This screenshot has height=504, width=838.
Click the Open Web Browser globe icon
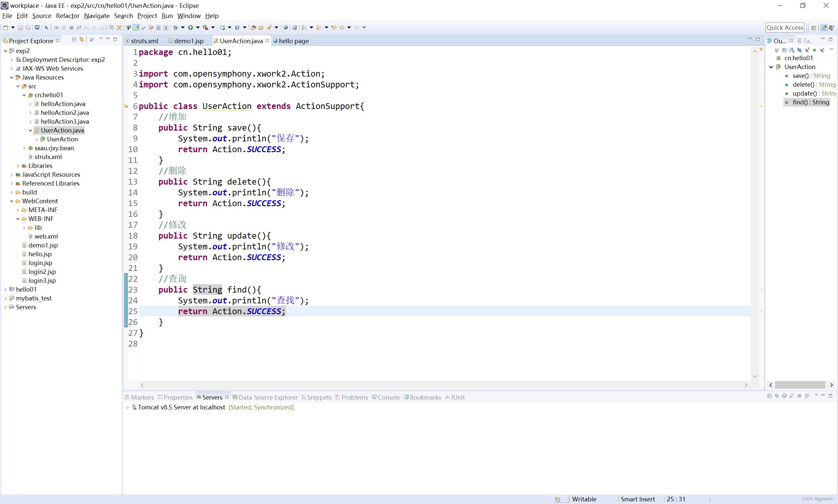coord(286,27)
